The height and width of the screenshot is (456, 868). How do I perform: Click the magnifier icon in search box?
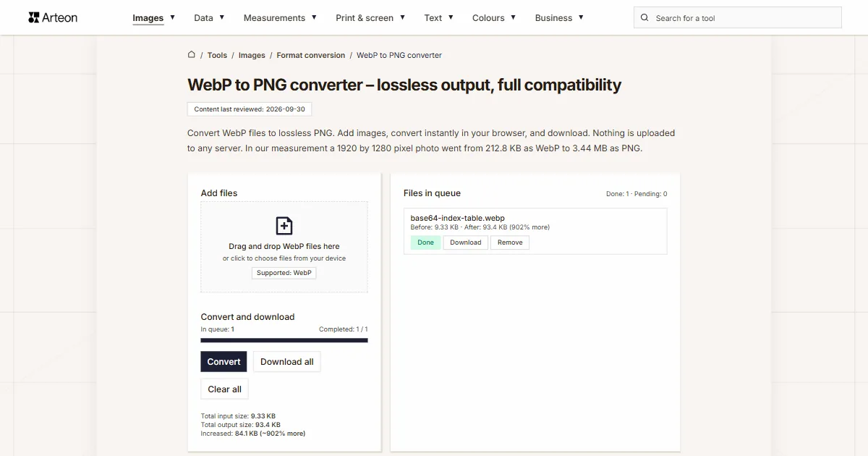pos(644,17)
